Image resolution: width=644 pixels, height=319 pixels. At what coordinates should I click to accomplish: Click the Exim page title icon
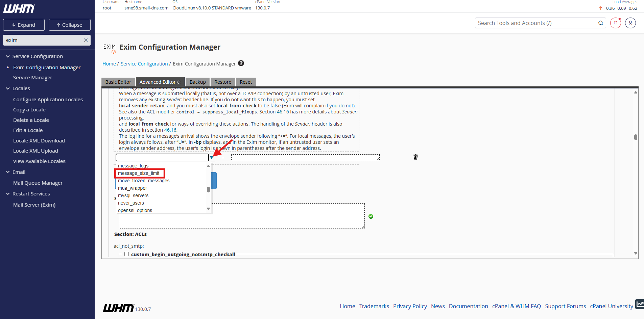pos(110,48)
